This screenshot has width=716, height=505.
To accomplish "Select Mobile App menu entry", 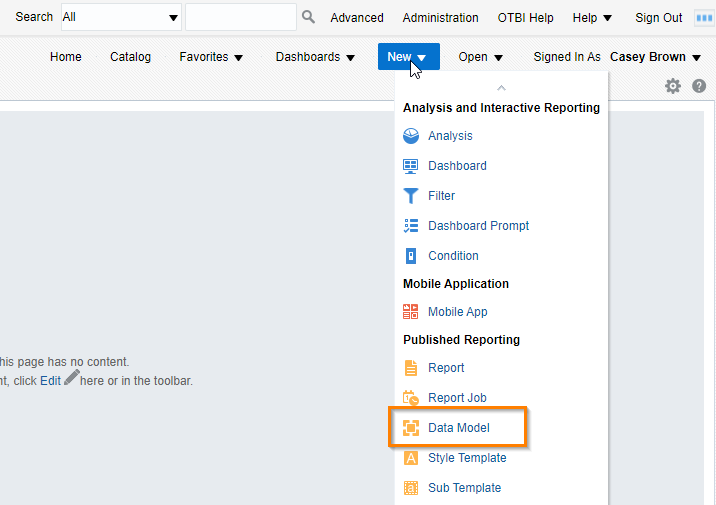I will 458,312.
